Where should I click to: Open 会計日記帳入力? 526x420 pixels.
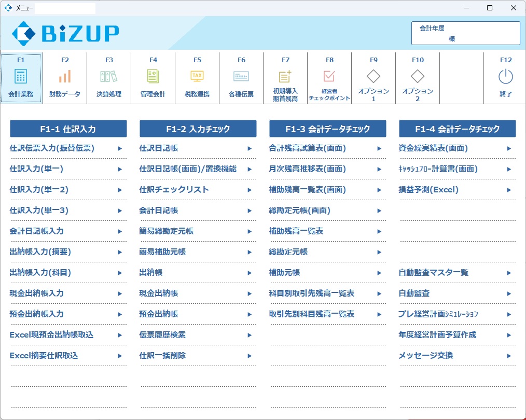click(36, 231)
